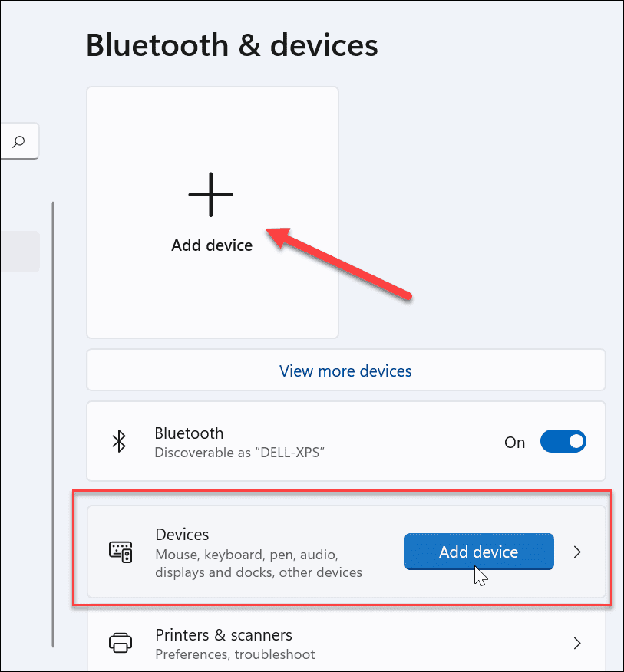Select the Devices row title
The width and height of the screenshot is (624, 672).
(x=182, y=534)
